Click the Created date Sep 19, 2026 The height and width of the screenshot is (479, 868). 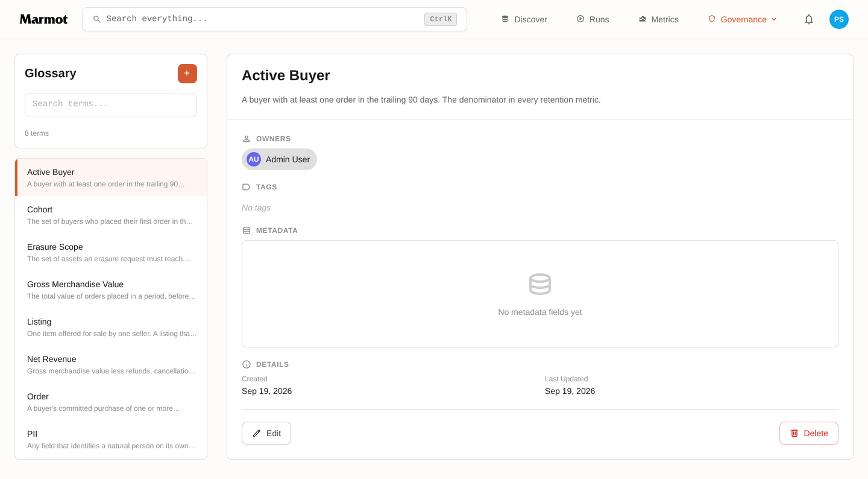pyautogui.click(x=266, y=391)
